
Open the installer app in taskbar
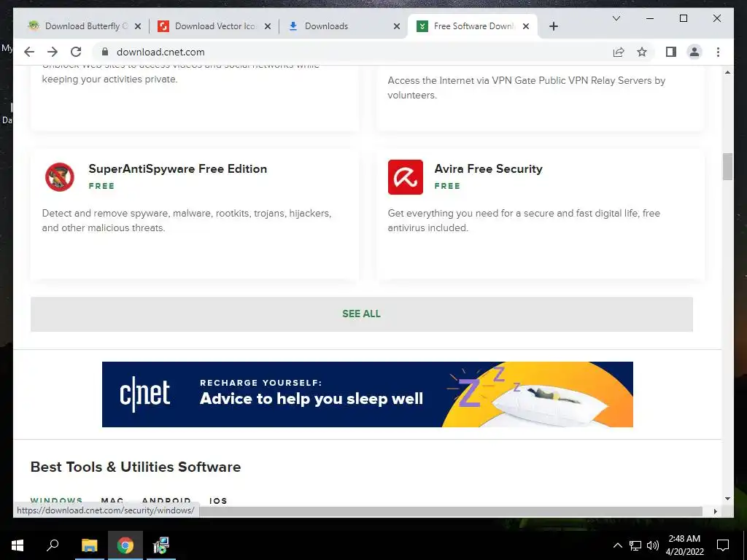pyautogui.click(x=161, y=545)
